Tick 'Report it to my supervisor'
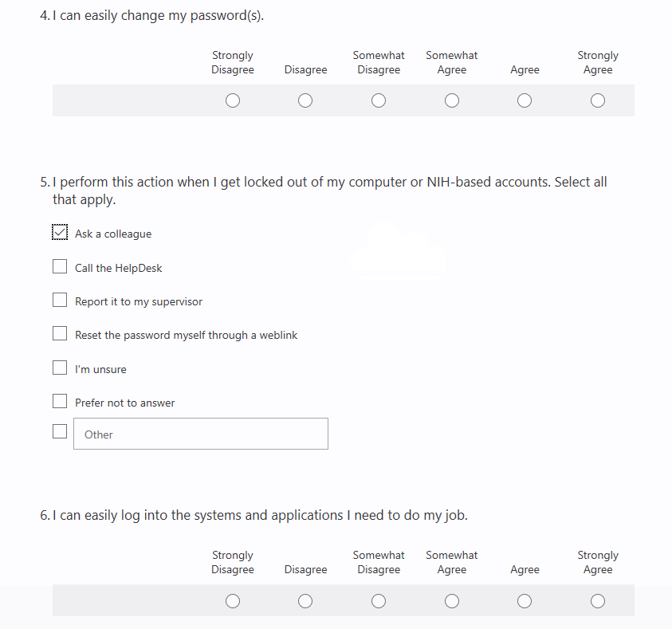 click(x=60, y=300)
